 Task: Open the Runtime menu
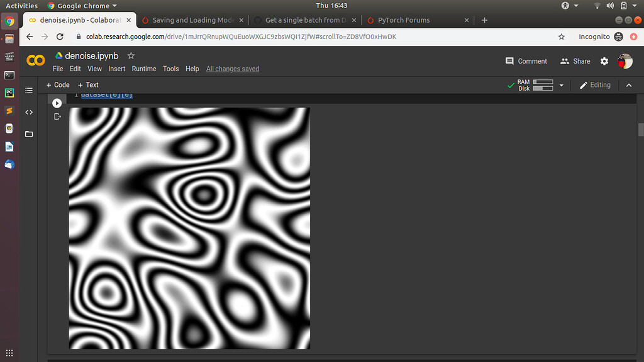144,69
